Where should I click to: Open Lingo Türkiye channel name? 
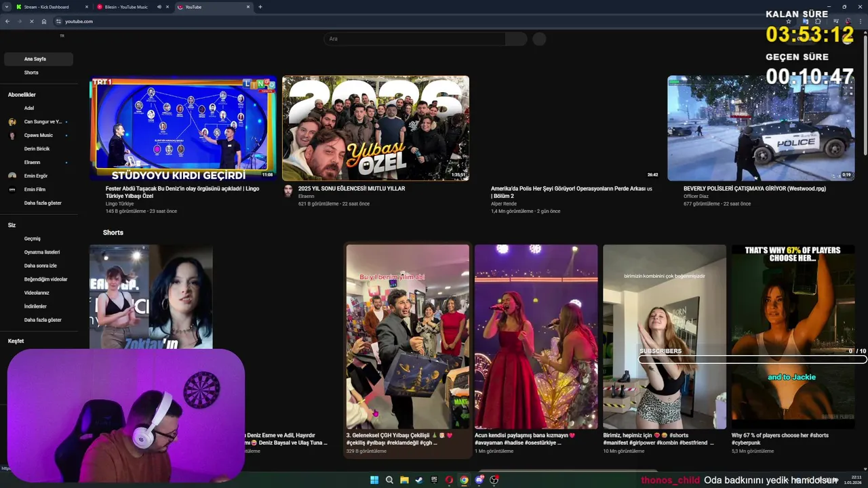(x=119, y=203)
